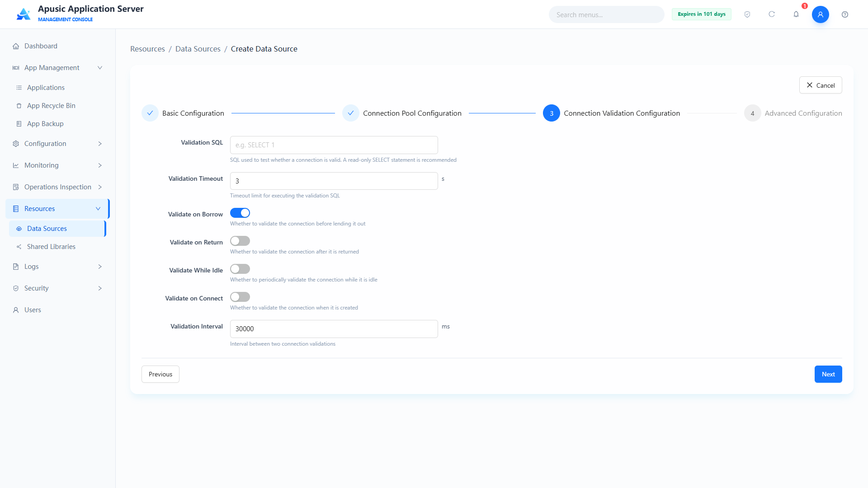
Task: Expand the Security menu
Action: click(58, 288)
